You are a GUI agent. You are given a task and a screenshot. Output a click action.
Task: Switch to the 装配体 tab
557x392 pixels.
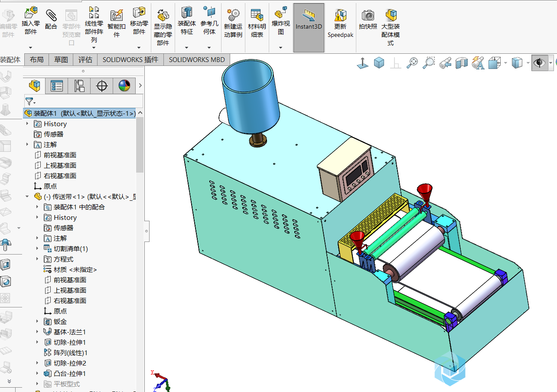[x=11, y=60]
